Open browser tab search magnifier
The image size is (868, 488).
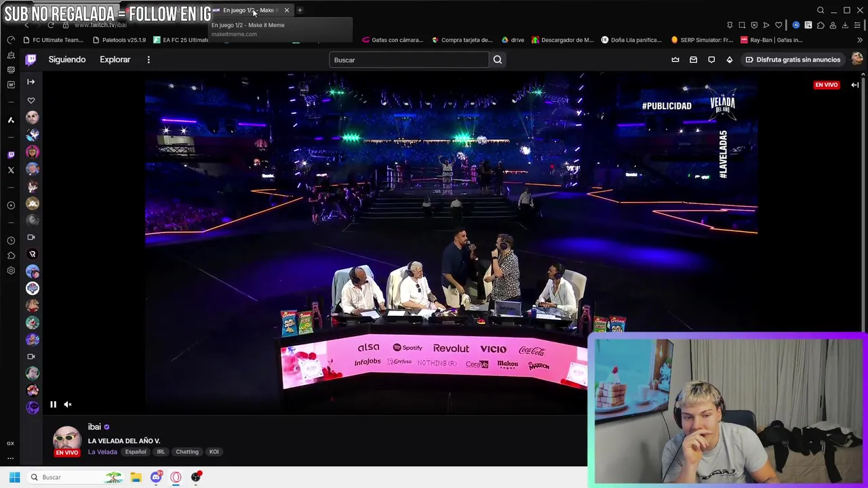[x=821, y=10]
